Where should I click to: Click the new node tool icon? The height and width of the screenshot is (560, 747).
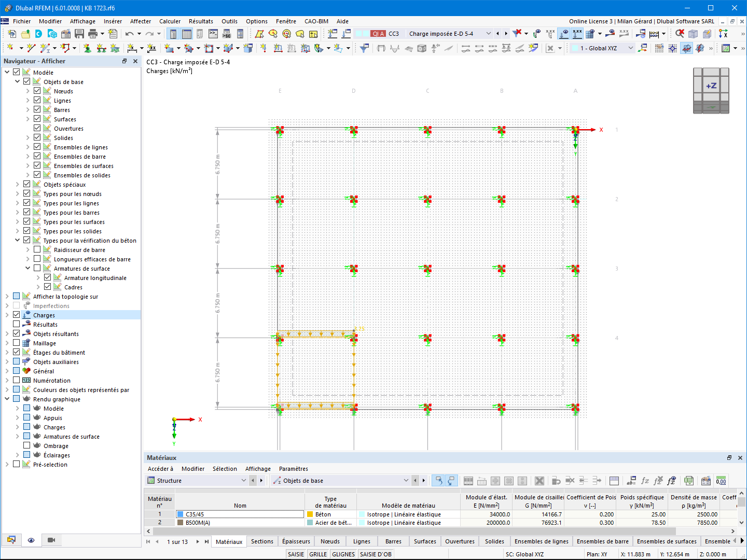[x=10, y=48]
